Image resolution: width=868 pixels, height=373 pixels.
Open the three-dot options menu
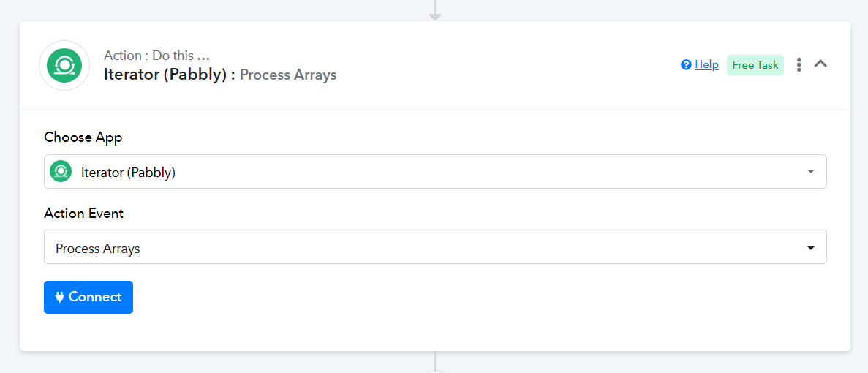pos(799,65)
